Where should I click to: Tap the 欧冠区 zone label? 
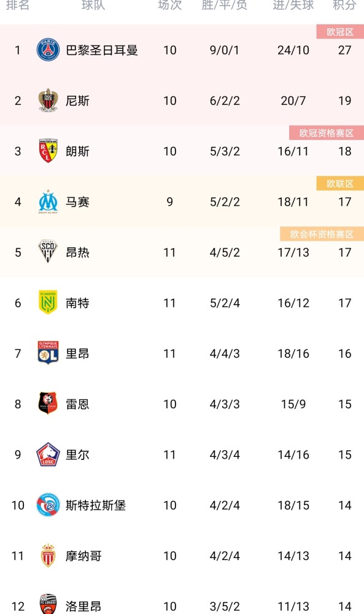(x=340, y=32)
